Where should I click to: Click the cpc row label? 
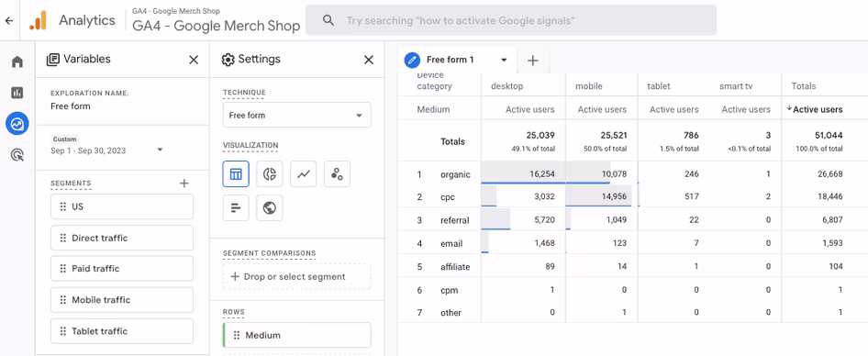tap(447, 197)
